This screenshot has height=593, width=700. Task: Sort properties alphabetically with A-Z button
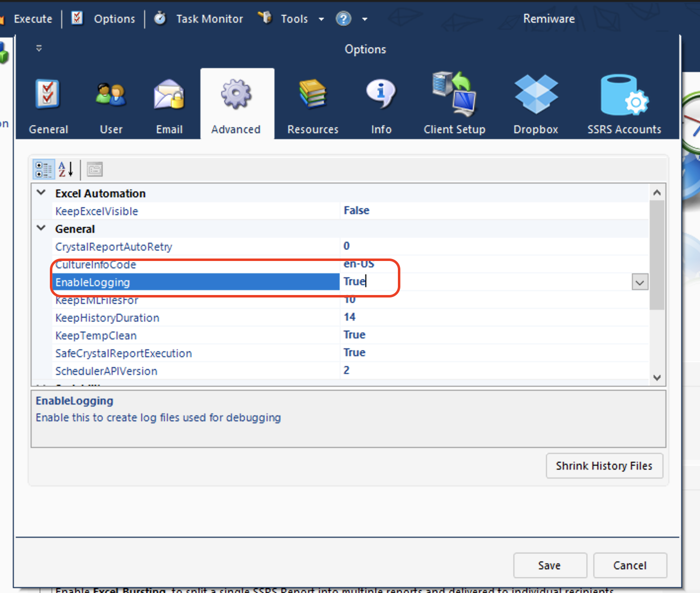(66, 169)
